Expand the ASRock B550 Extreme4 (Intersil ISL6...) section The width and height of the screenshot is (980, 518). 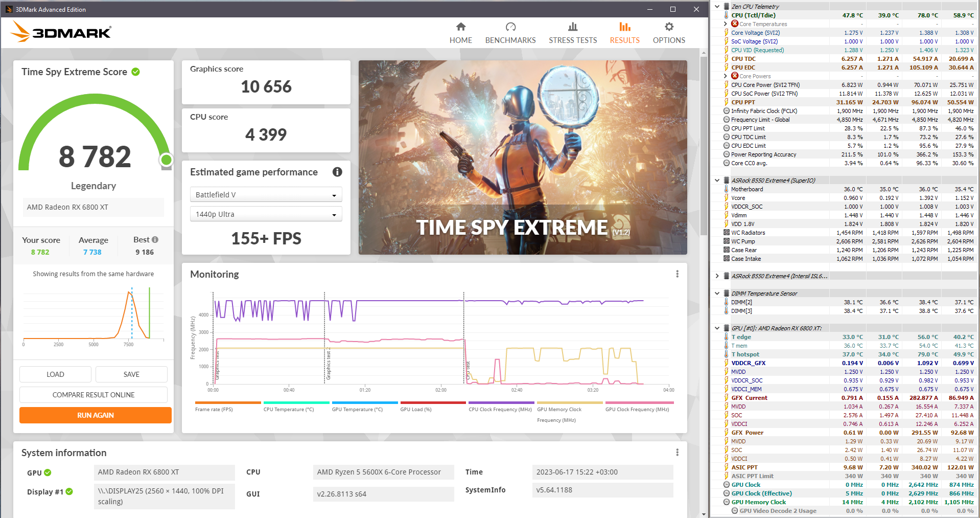click(717, 276)
